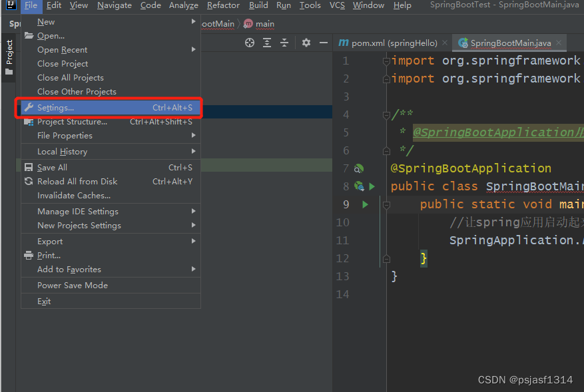The width and height of the screenshot is (584, 392).
Task: Click the @SpringBootApplication Javadoc link on line 5
Action: [x=498, y=132]
